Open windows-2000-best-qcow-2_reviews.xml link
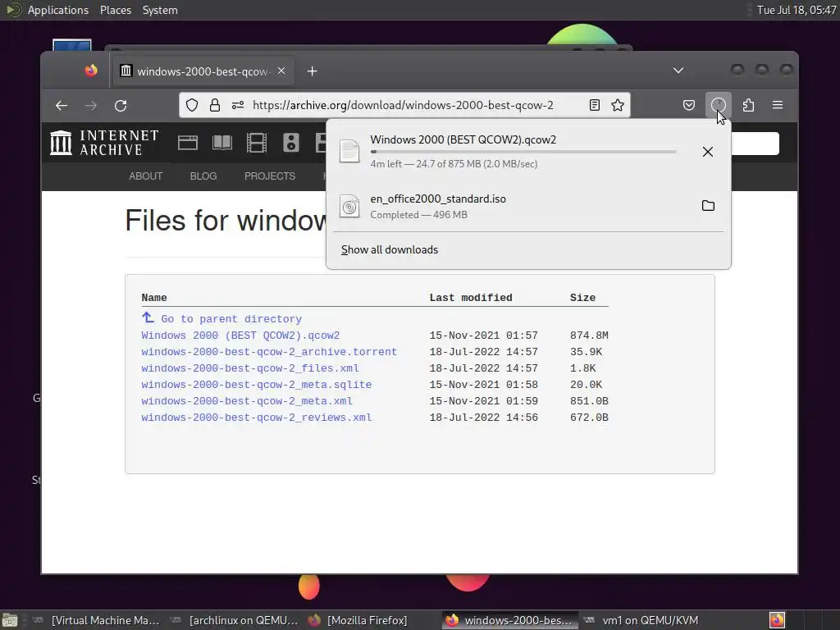The image size is (840, 630). pos(257,418)
